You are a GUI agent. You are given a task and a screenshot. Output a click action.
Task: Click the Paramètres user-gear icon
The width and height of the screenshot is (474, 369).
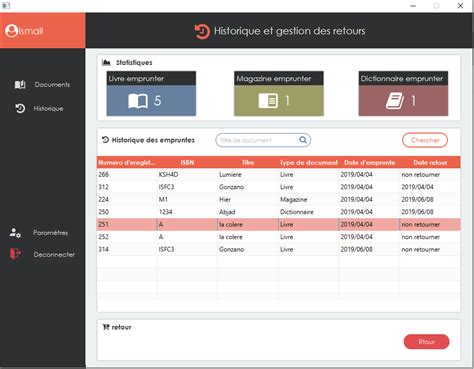point(15,233)
